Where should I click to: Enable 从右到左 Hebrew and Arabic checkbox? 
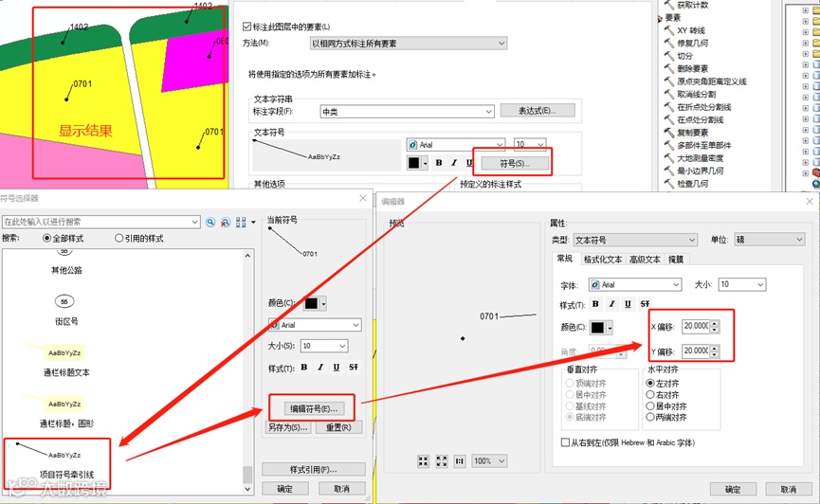pyautogui.click(x=565, y=442)
